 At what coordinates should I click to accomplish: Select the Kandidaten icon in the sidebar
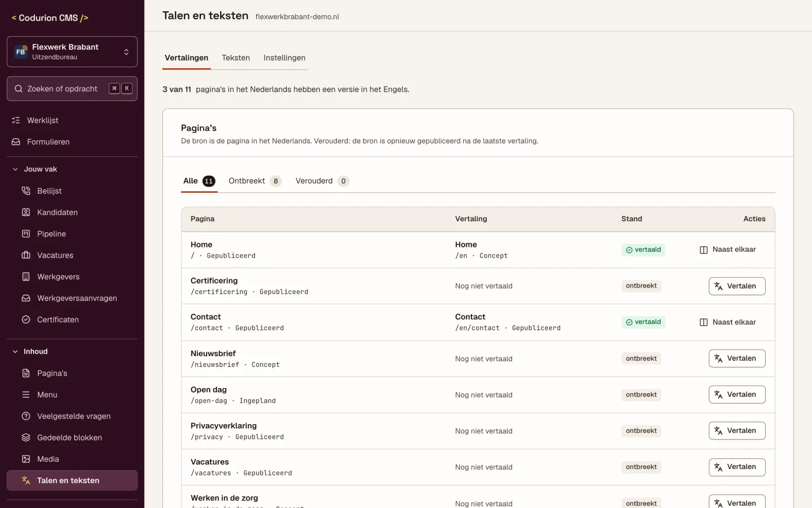click(26, 212)
